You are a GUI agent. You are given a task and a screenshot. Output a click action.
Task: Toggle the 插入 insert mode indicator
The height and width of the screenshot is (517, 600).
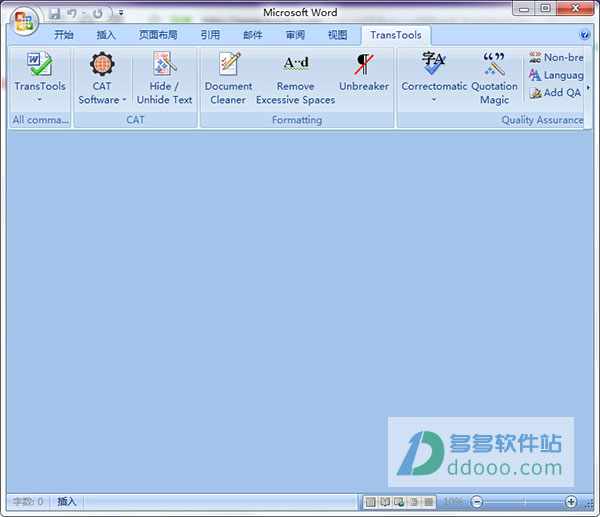pos(67,501)
